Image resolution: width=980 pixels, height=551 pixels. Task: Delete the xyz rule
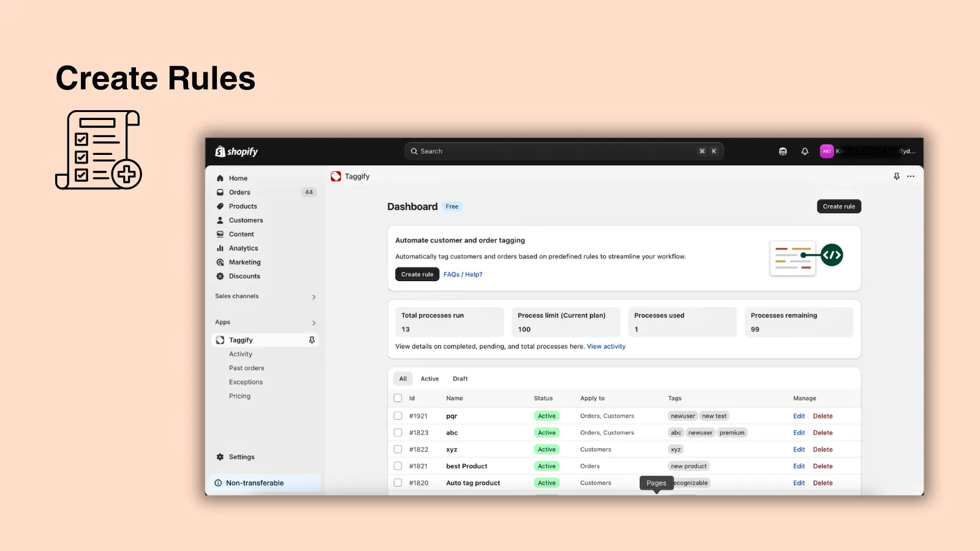click(823, 449)
